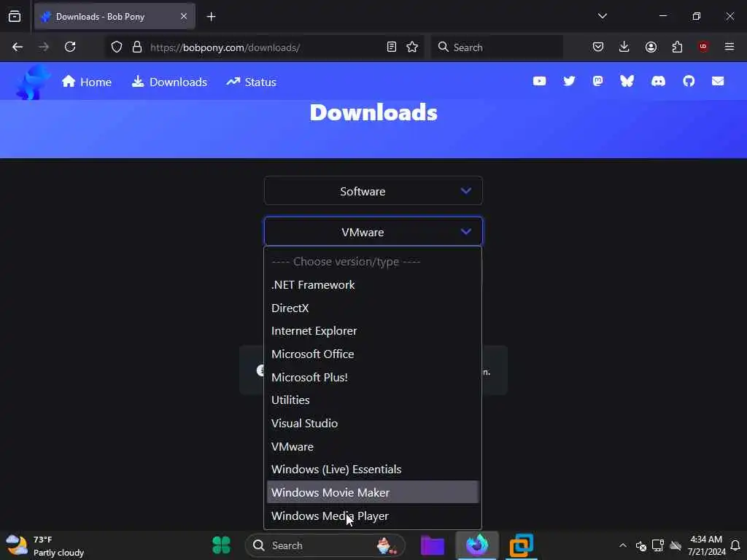Reload the page with the refresh icon
Viewport: 747px width, 560px height.
[70, 47]
